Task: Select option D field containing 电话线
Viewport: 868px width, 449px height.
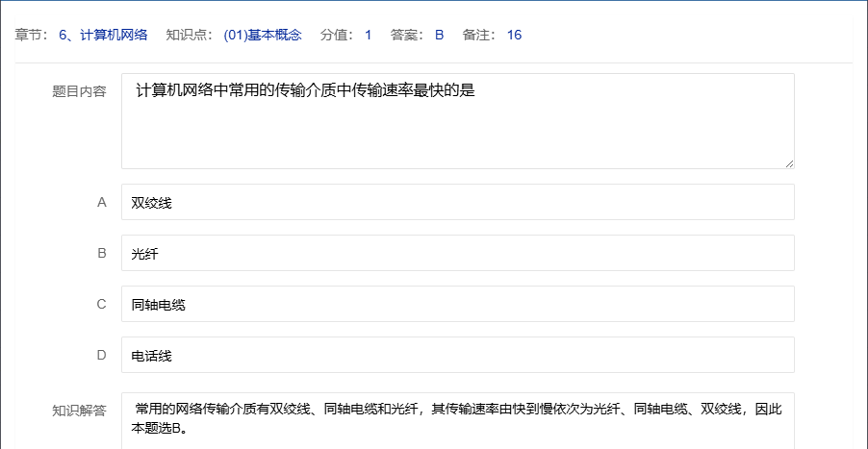Action: tap(457, 355)
